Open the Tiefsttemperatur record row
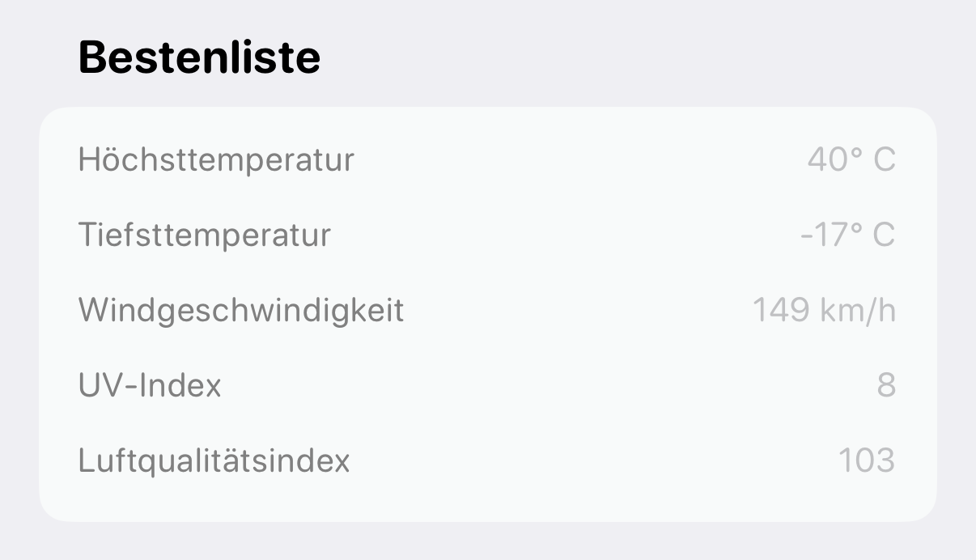Image resolution: width=976 pixels, height=560 pixels. (x=488, y=235)
